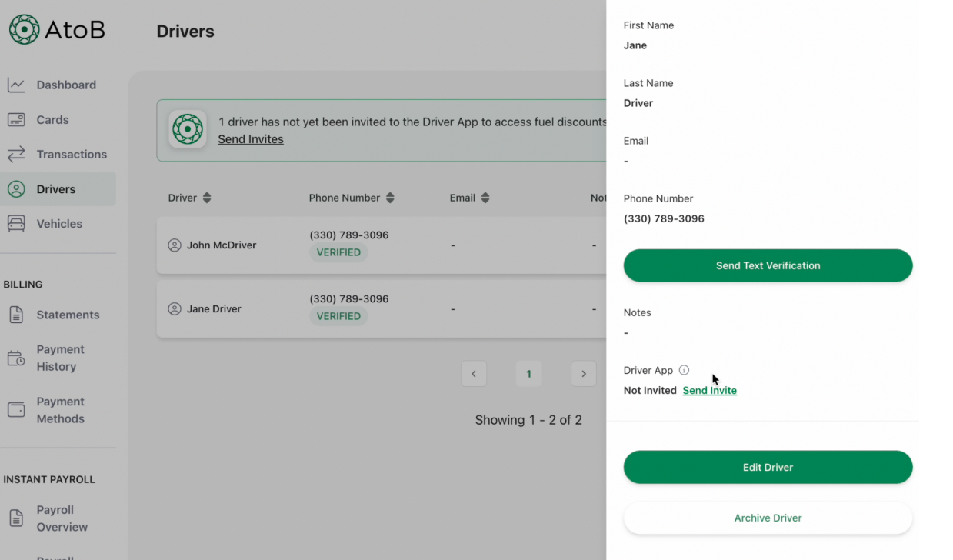Open the Transactions section
Viewport: 953px width, 560px height.
pyautogui.click(x=72, y=154)
